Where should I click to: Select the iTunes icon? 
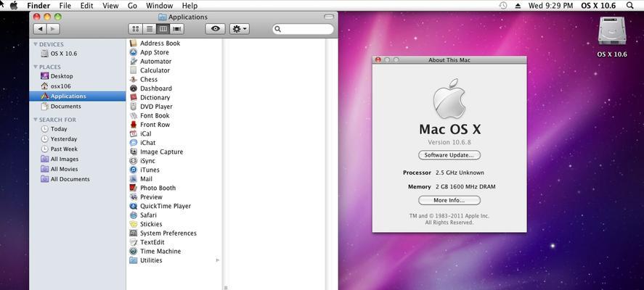(x=133, y=170)
